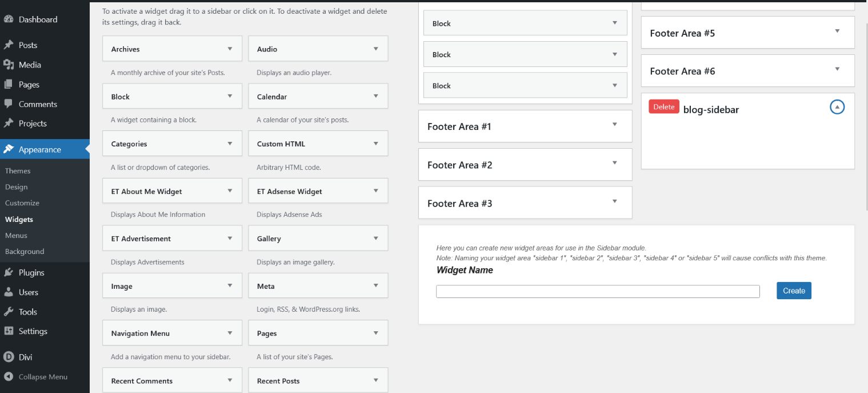Collapse blog-sidebar with circled arrow
Viewport: 868px width, 393px height.
tap(837, 107)
